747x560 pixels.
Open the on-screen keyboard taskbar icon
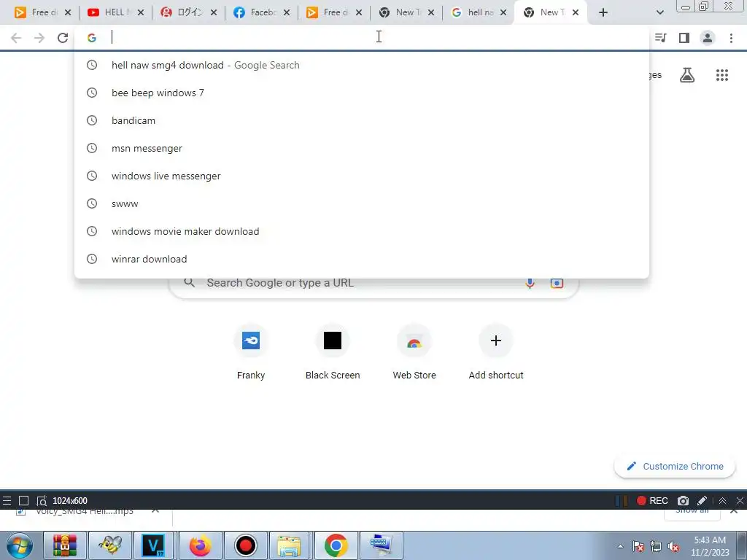[381, 545]
